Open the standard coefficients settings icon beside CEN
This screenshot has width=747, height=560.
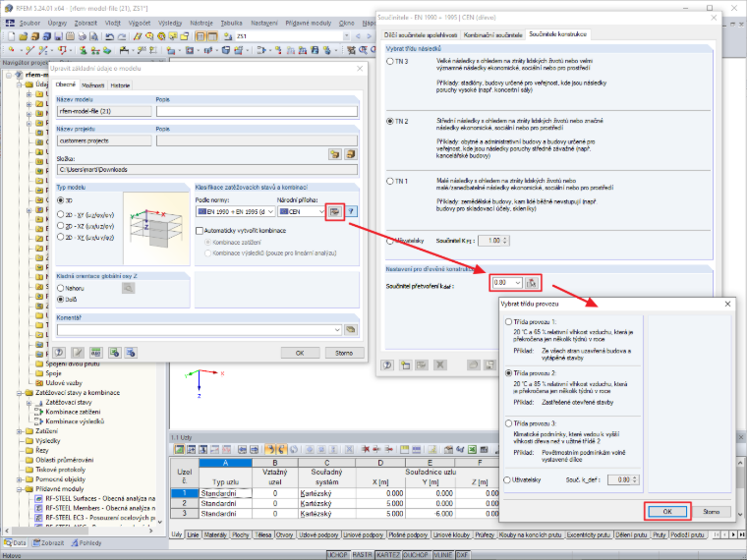pos(335,211)
